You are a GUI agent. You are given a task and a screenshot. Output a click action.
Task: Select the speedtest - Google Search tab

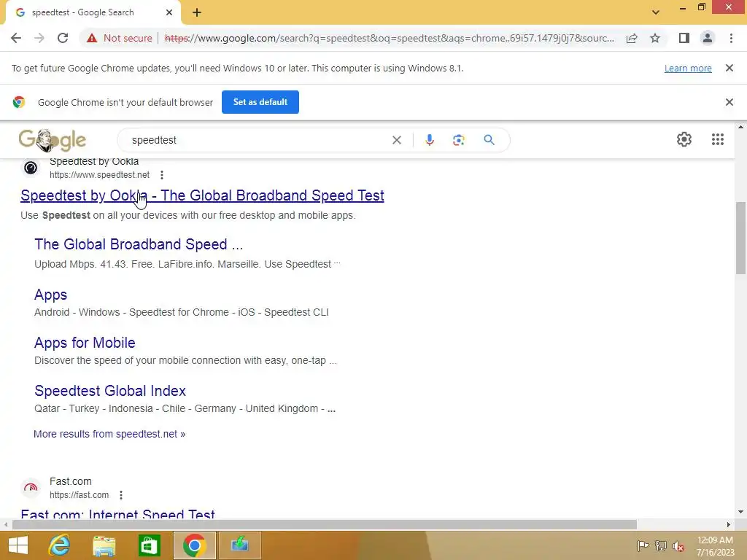click(93, 12)
